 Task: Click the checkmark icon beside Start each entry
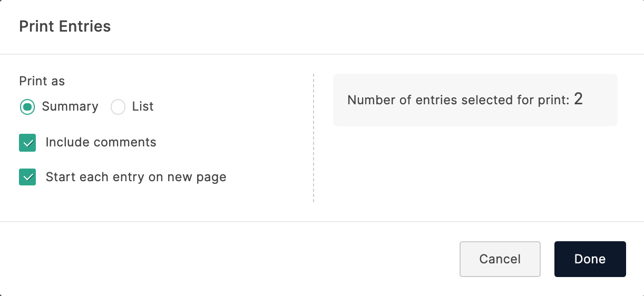27,177
